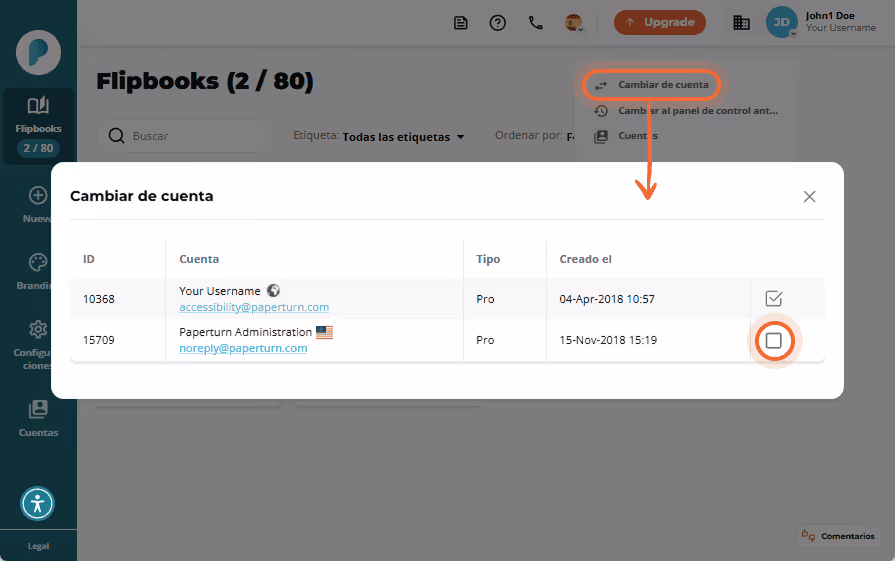Click the Flipbooks (2 / 80) heading
Viewport: 895px width, 561px height.
(x=205, y=81)
